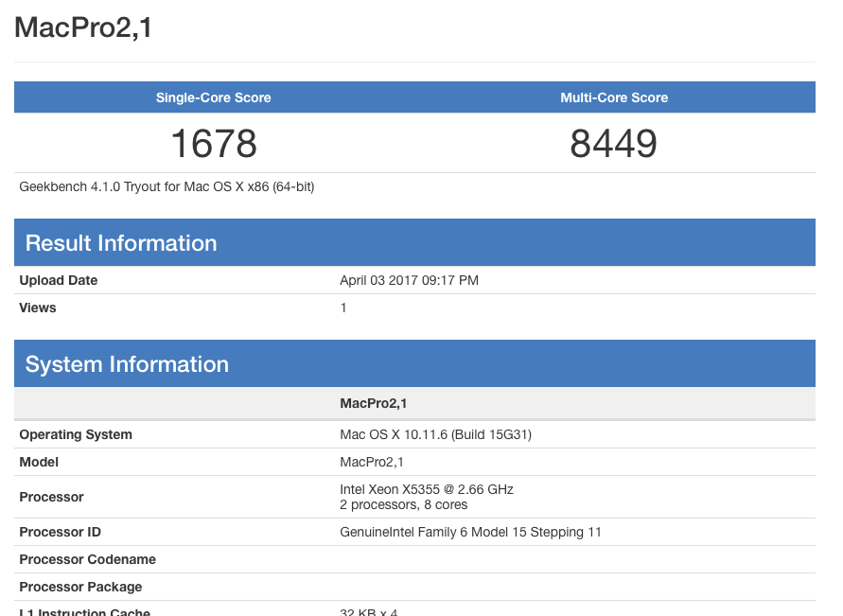Click the Model row label

[39, 463]
